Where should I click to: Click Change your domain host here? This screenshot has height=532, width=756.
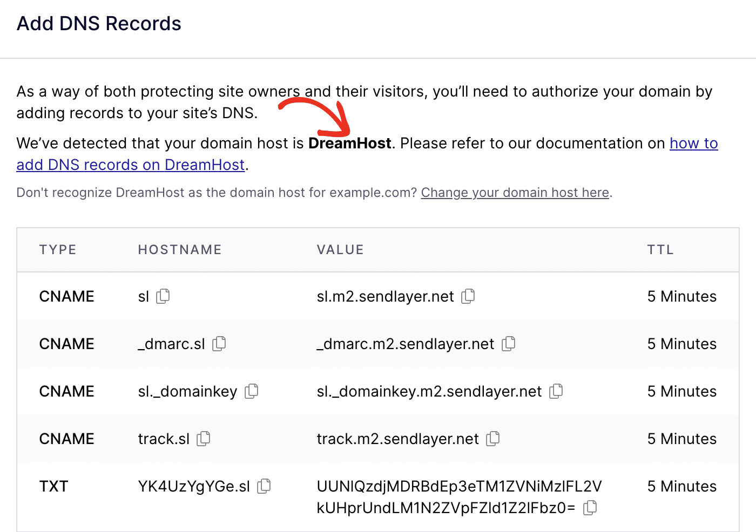point(515,193)
